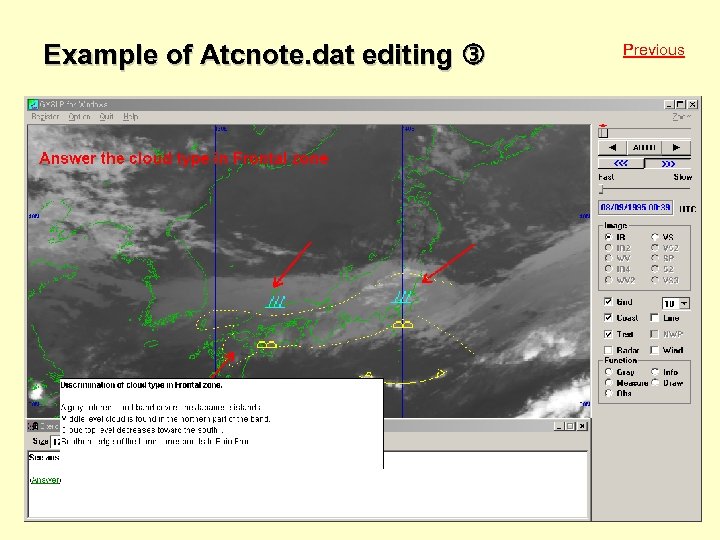Step back one frame with left arrow
The height and width of the screenshot is (540, 720).
(x=612, y=147)
